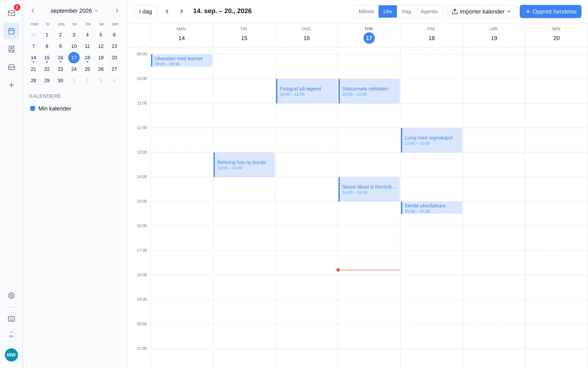Open Sende ukesfaktura event
This screenshot has width=588, height=368.
click(x=432, y=208)
